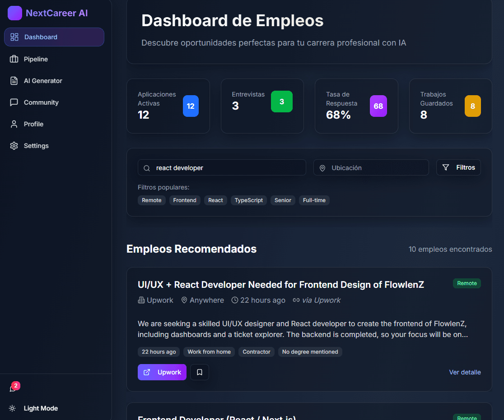The image size is (504, 420).
Task: Open Ver detalle for the FlowlenZ job
Action: 465,372
